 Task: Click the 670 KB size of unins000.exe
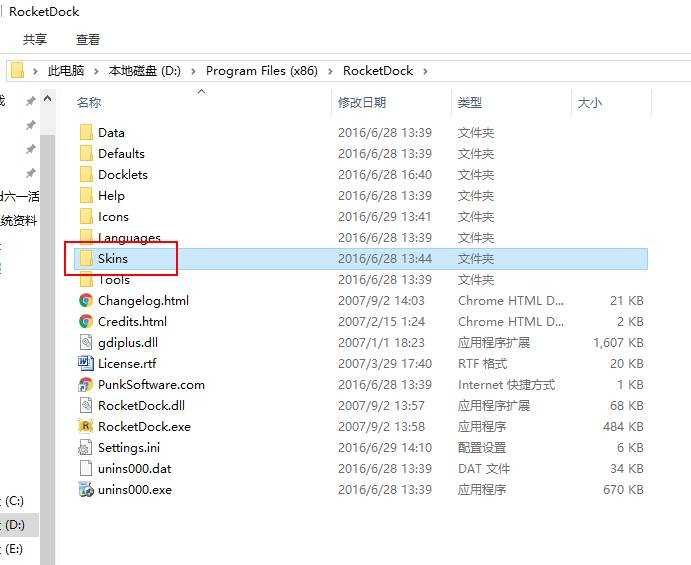click(623, 489)
